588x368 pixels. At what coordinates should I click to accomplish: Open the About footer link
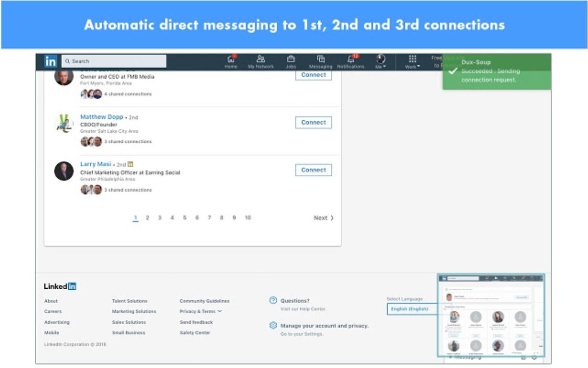point(51,301)
